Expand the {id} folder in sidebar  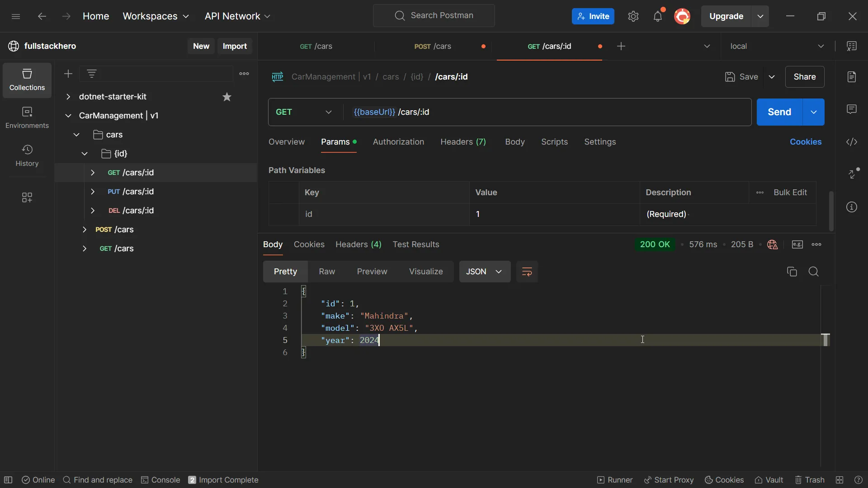coord(84,153)
